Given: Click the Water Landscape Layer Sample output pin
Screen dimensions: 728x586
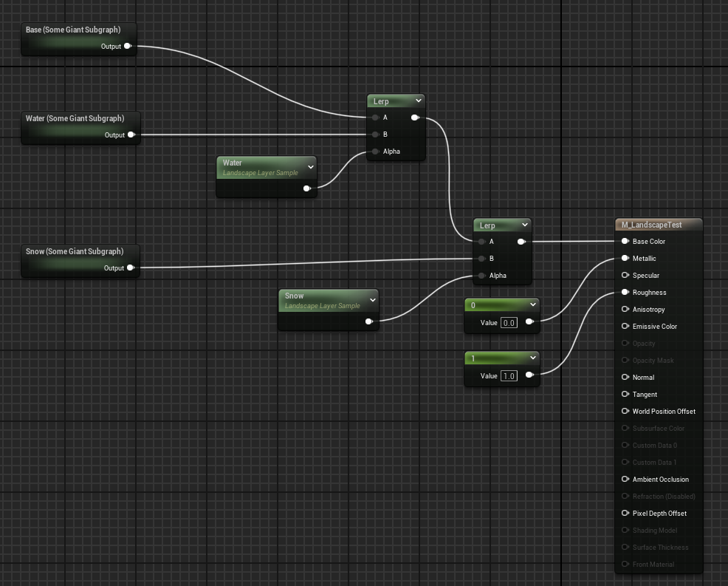Looking at the screenshot, I should 307,188.
